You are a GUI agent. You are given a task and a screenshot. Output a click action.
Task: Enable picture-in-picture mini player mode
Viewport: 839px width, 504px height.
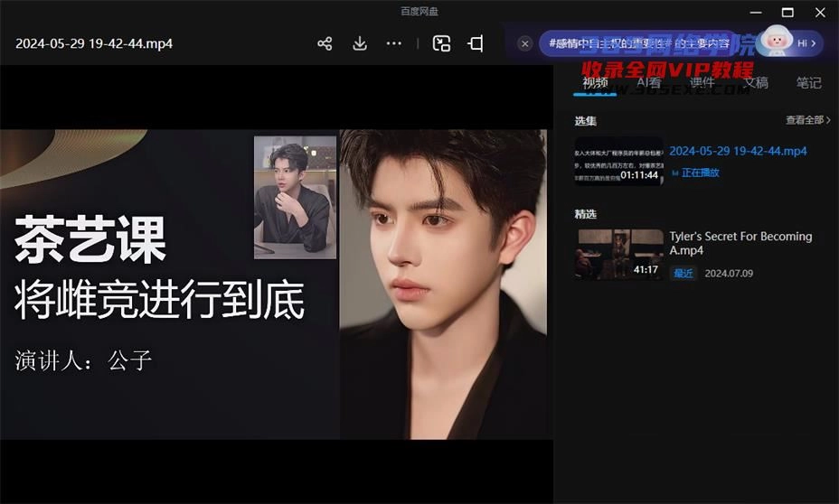(x=441, y=43)
